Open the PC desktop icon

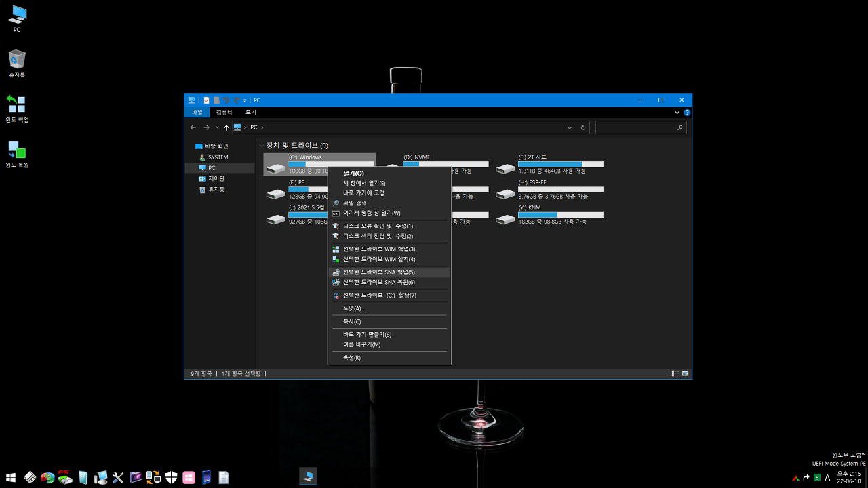click(x=17, y=19)
